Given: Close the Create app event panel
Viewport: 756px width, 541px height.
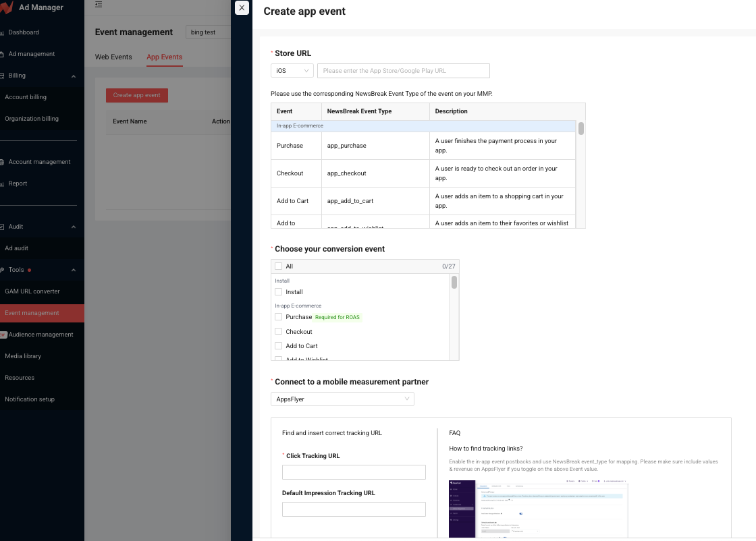Looking at the screenshot, I should (x=242, y=7).
